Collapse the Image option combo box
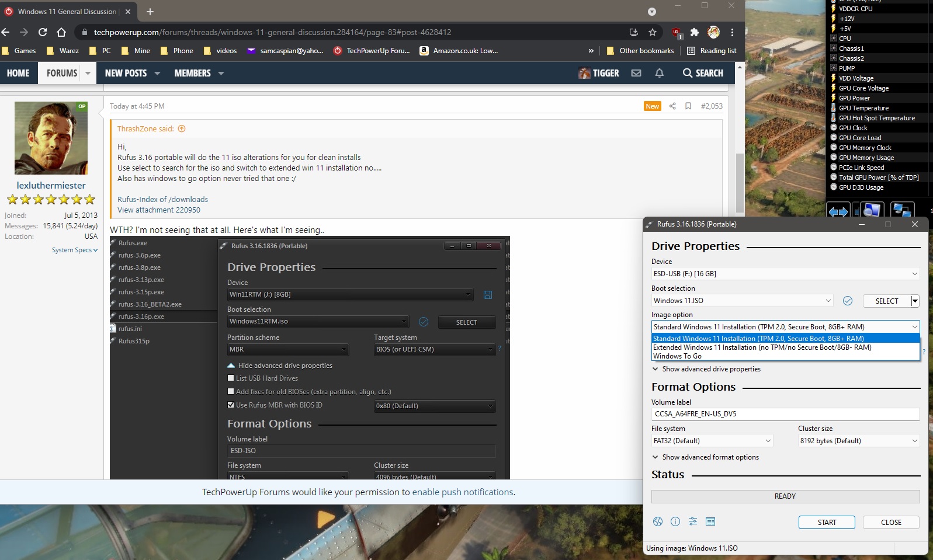The image size is (933, 560). (785, 327)
